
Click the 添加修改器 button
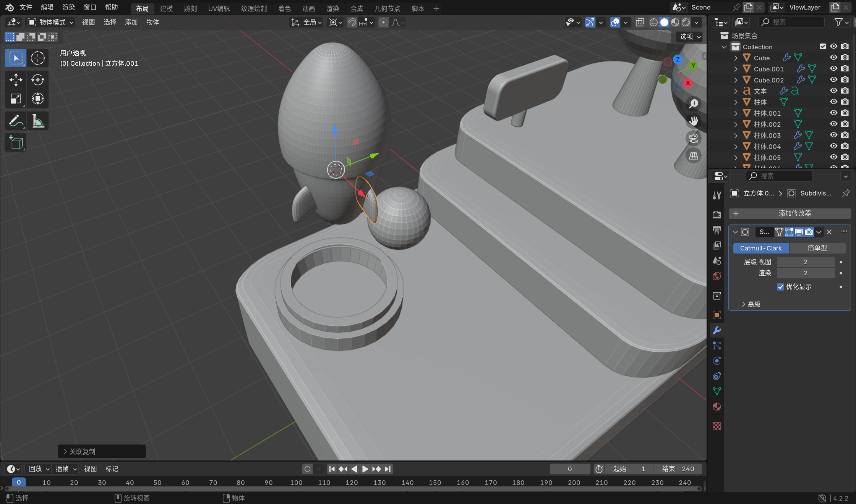pos(790,213)
